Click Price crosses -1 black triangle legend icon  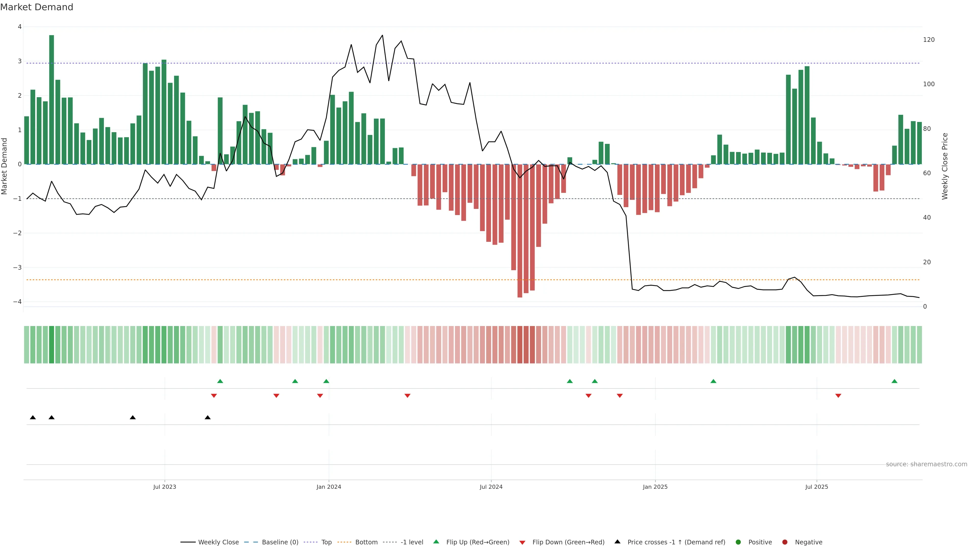[x=617, y=542]
